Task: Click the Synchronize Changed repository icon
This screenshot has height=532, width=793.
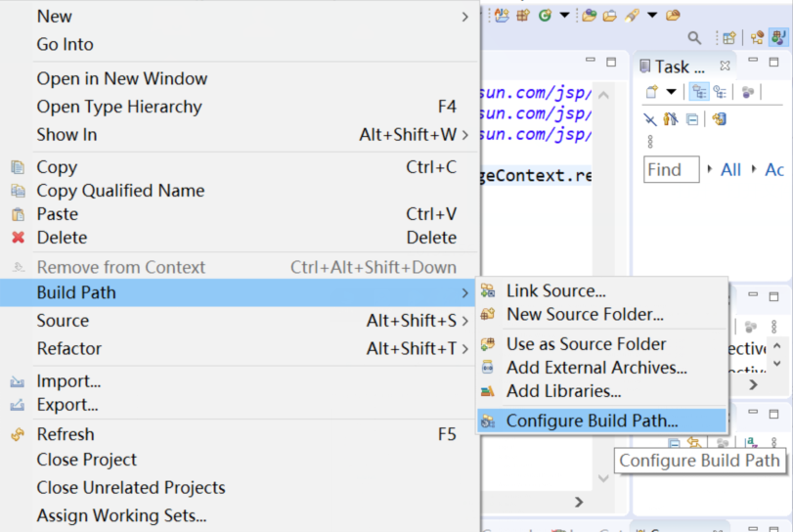Action: click(719, 119)
